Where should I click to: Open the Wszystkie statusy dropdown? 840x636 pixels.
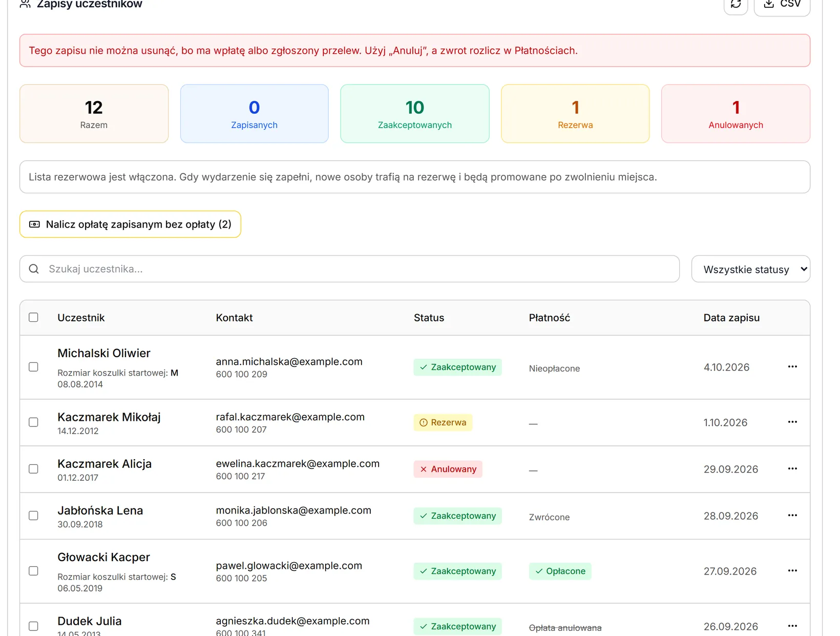750,269
